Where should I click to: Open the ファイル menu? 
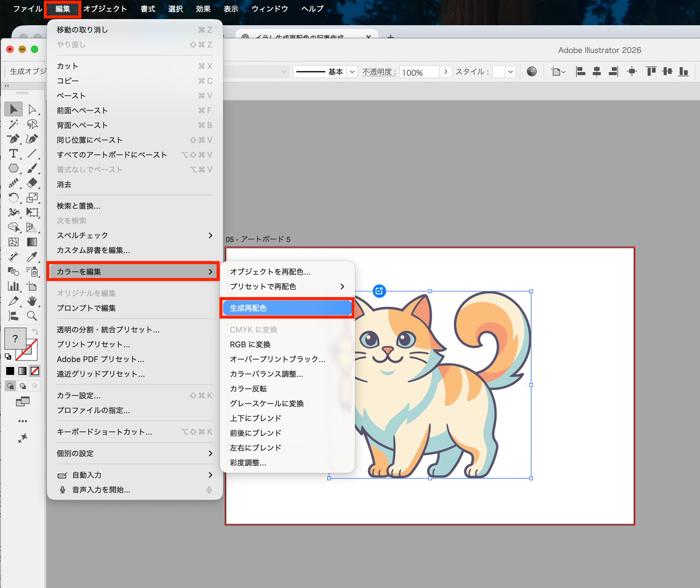(28, 9)
